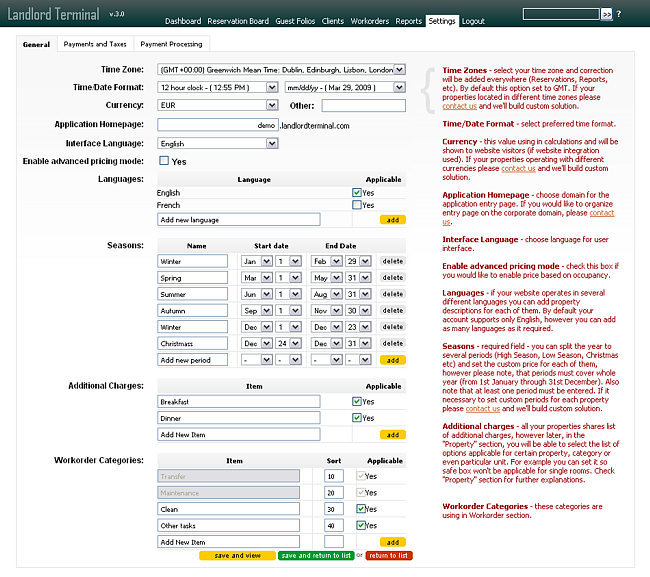Click Add new period name field
The width and height of the screenshot is (650, 577).
click(x=192, y=360)
